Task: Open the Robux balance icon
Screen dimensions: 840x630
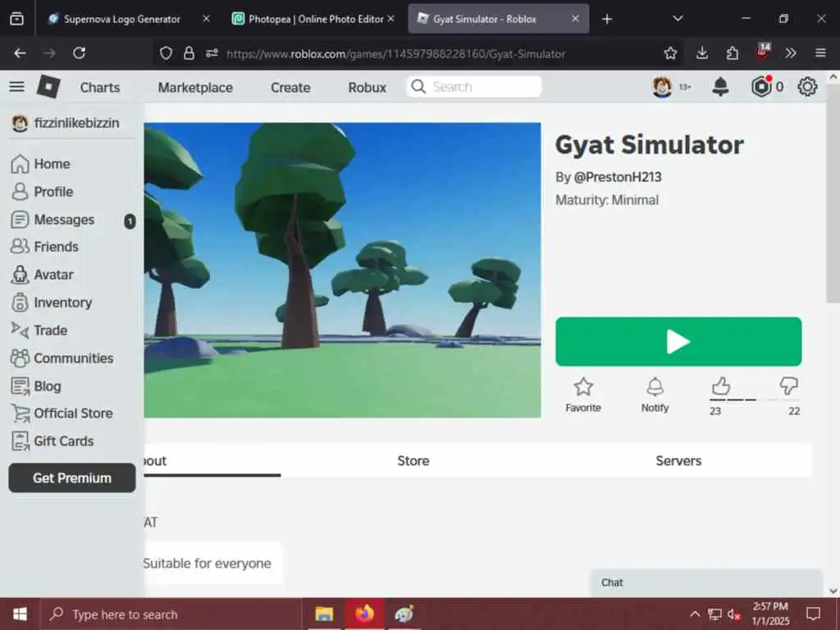Action: coord(761,86)
